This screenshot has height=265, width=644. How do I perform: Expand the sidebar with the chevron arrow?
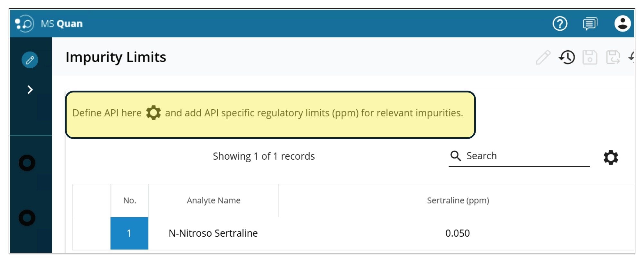tap(30, 90)
